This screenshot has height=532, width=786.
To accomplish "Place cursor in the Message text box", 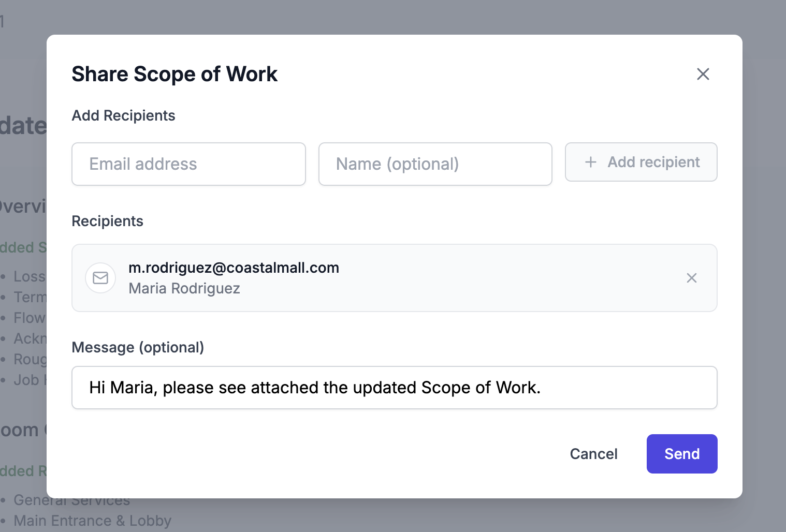I will click(x=394, y=388).
